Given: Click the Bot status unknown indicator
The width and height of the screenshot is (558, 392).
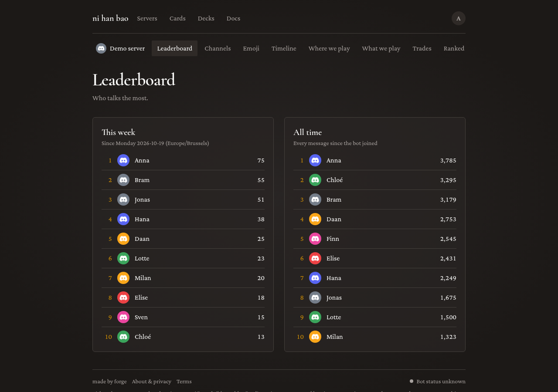Looking at the screenshot, I should click(438, 382).
